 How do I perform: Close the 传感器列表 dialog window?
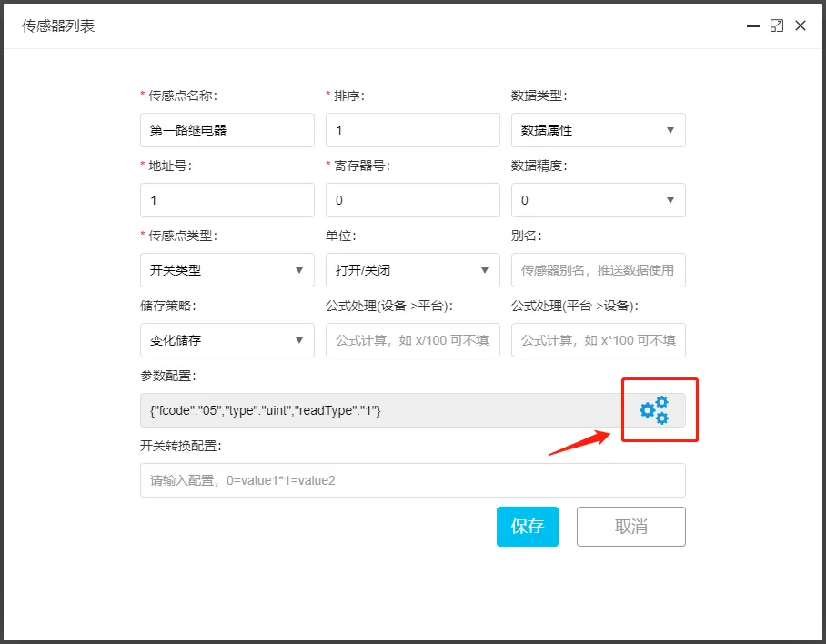point(801,25)
